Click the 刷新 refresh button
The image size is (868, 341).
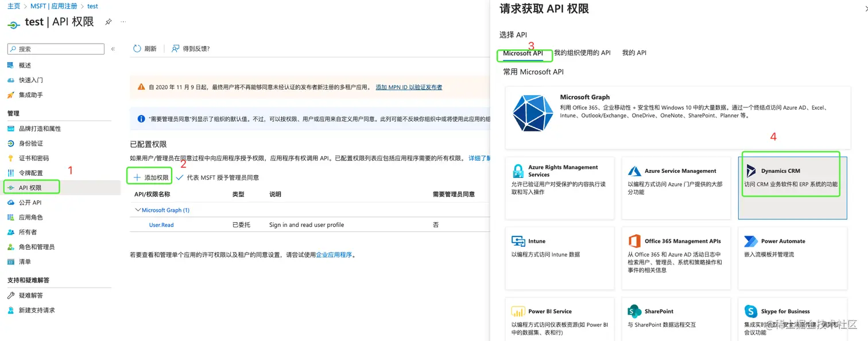click(145, 49)
